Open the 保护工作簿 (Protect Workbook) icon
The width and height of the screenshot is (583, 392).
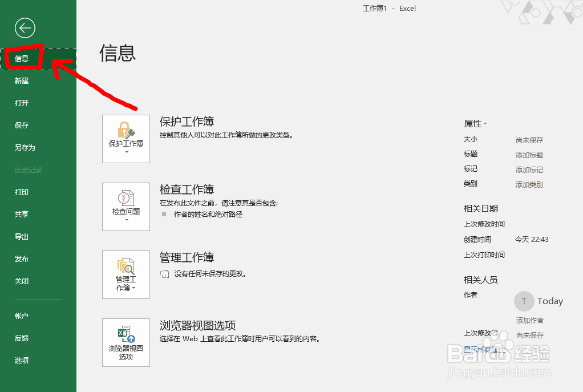(x=125, y=135)
